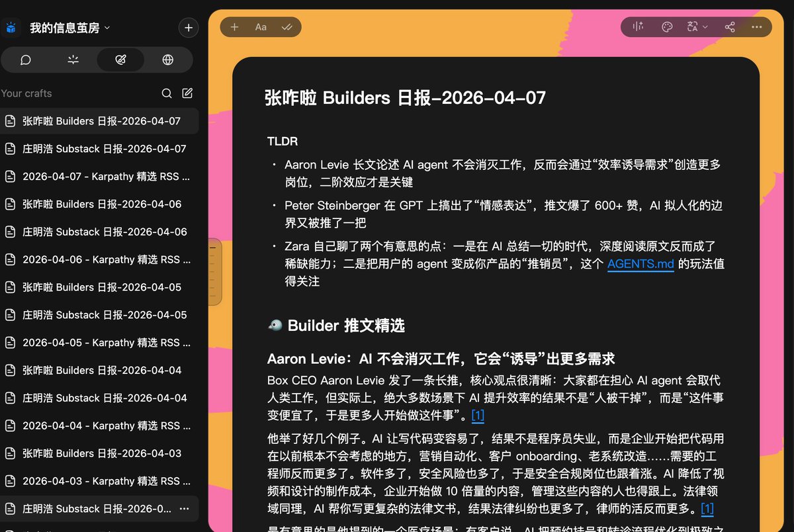Click the Your crafts section label
794x532 pixels.
click(x=26, y=93)
